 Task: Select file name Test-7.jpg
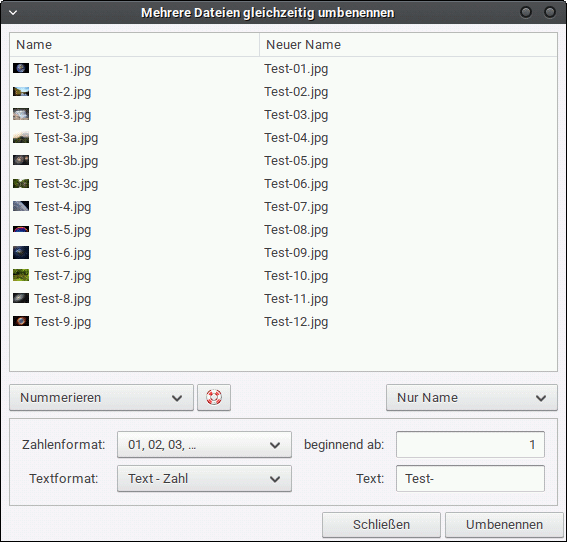[63, 276]
